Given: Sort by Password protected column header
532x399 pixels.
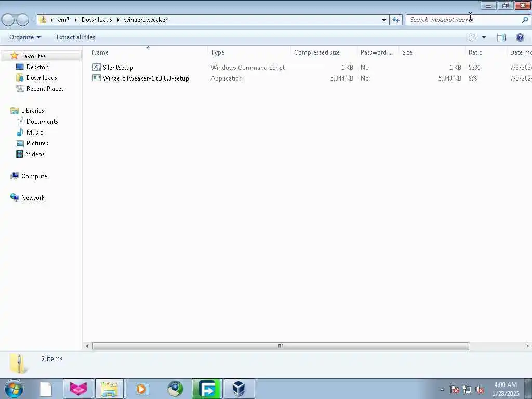Looking at the screenshot, I should pos(378,52).
